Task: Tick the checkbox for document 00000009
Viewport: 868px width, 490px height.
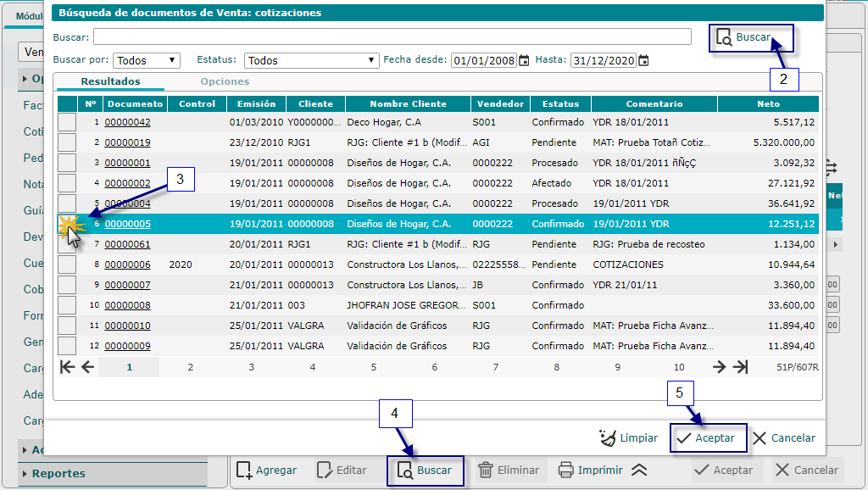Action: tap(67, 346)
